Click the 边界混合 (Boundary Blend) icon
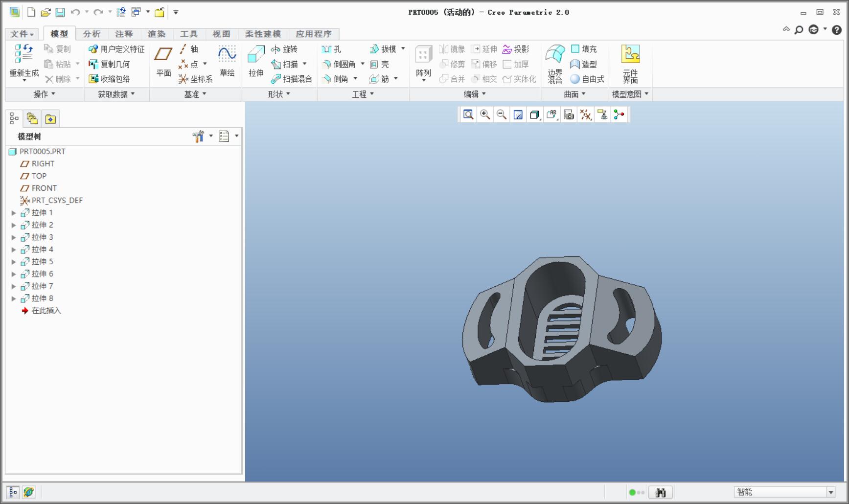849x504 pixels. coord(555,63)
